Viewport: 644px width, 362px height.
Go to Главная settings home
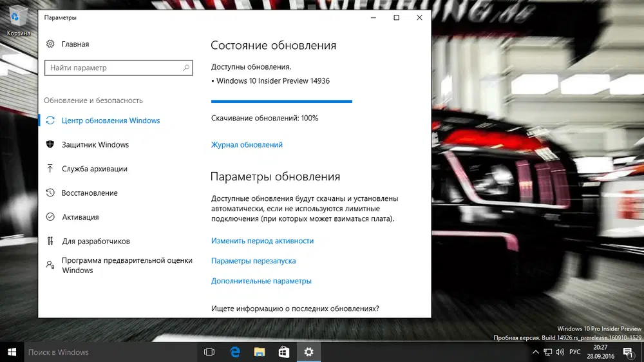[x=75, y=44]
